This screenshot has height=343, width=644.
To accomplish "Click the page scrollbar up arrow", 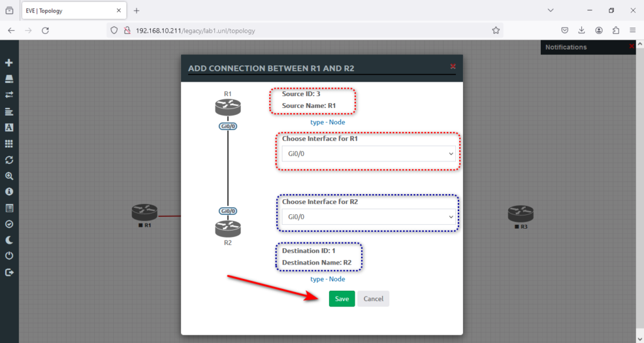I will [640, 44].
